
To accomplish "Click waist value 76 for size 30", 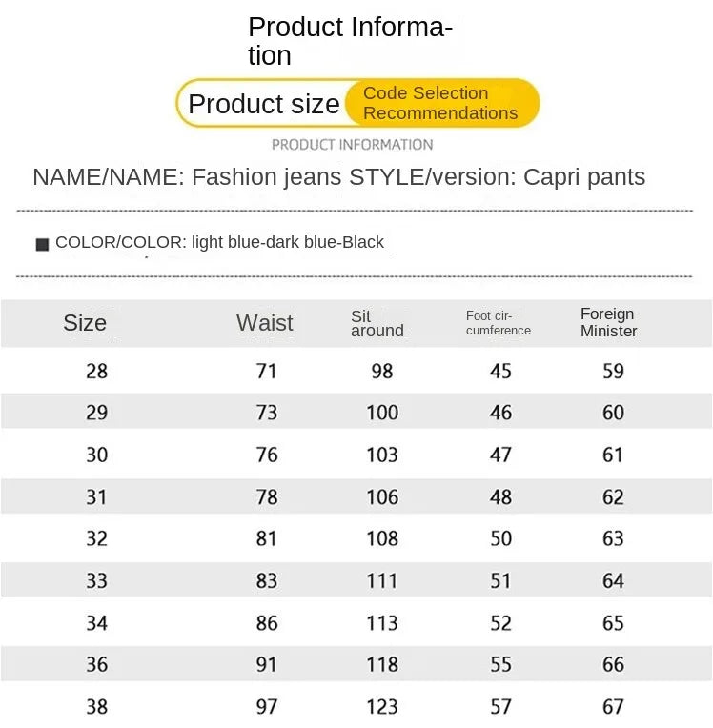I will pos(267,455).
